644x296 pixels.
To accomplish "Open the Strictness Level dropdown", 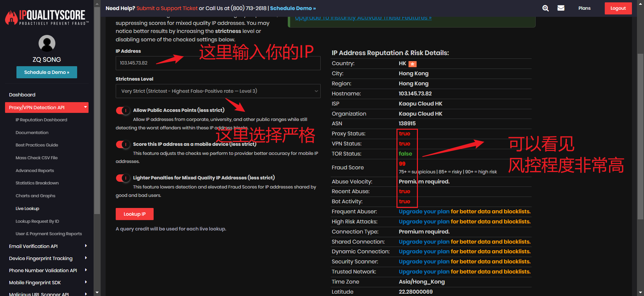I will click(x=218, y=91).
